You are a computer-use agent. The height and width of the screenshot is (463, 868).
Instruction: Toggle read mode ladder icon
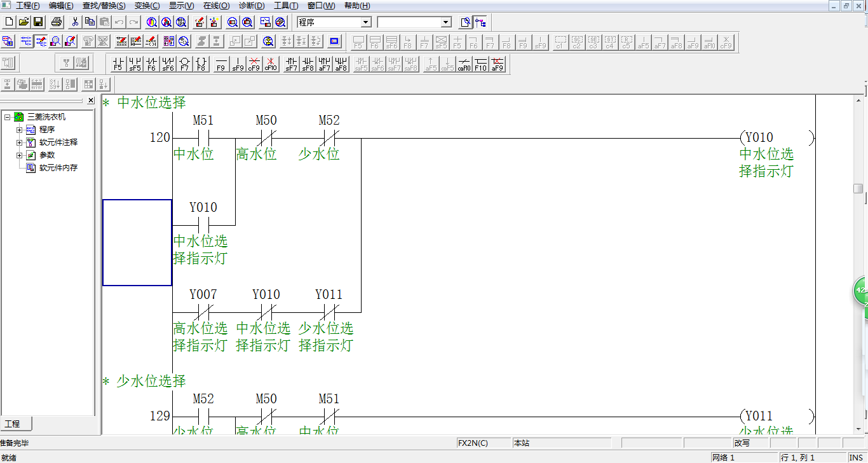26,42
